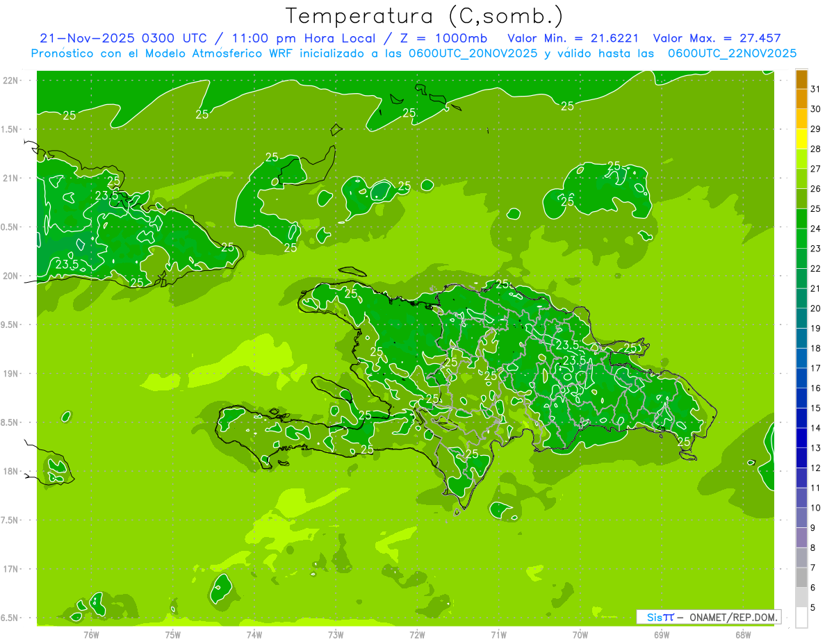Click the '68W' longitude axis label
834x644 pixels.
coord(743,634)
